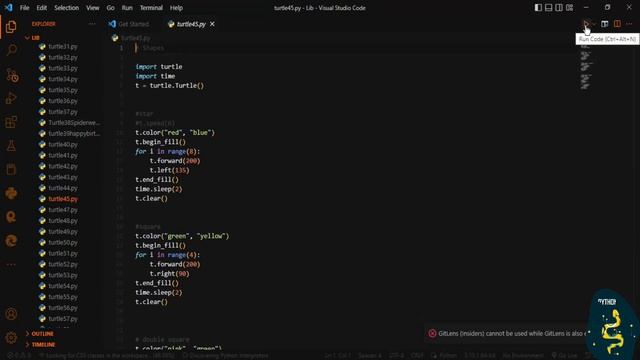
Task: Open Customize Layout button
Action: click(x=569, y=8)
